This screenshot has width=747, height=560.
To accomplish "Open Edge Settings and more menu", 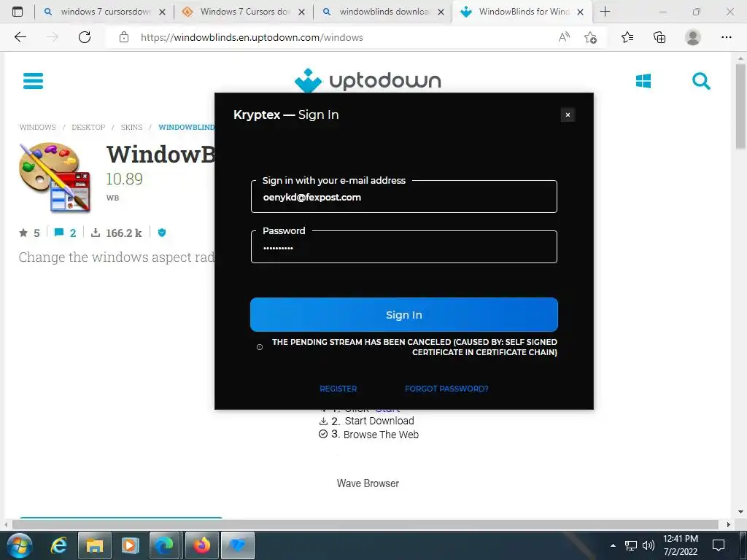I will point(726,37).
